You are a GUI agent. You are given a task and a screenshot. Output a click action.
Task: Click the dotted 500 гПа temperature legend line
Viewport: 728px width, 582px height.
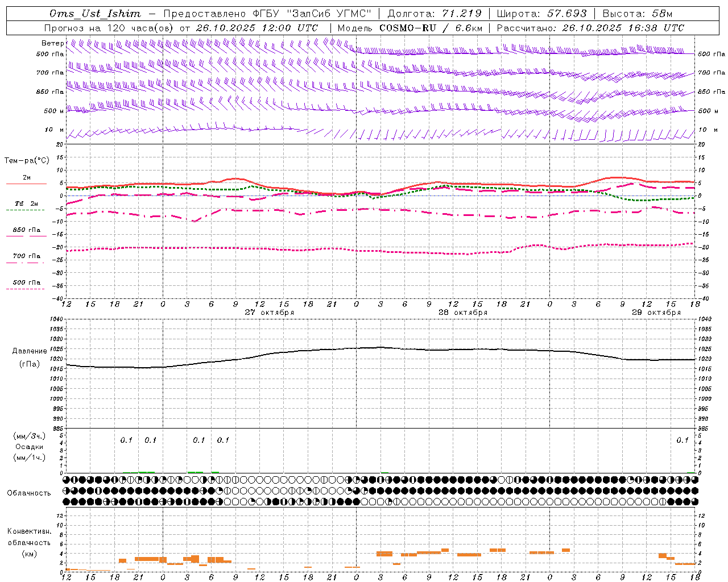(25, 289)
